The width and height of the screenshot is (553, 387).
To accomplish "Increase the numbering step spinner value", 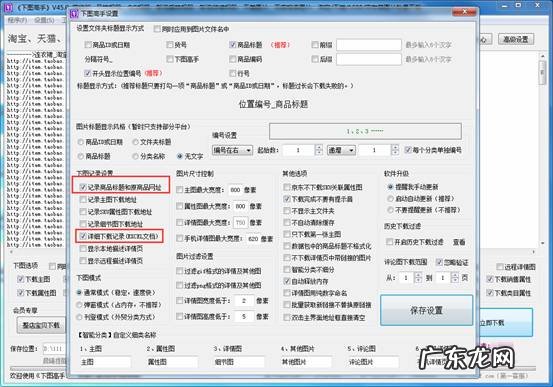I will (395, 147).
